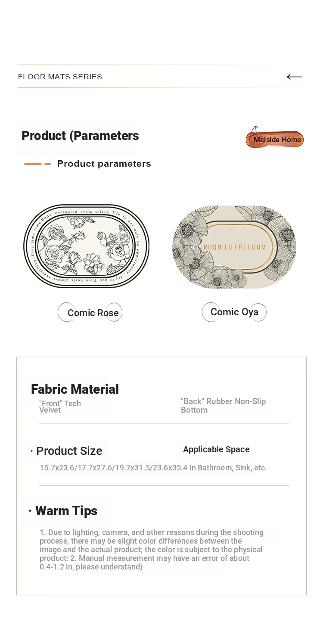The height and width of the screenshot is (644, 323).
Task: Click the Warm Tips heading
Action: pyautogui.click(x=66, y=510)
